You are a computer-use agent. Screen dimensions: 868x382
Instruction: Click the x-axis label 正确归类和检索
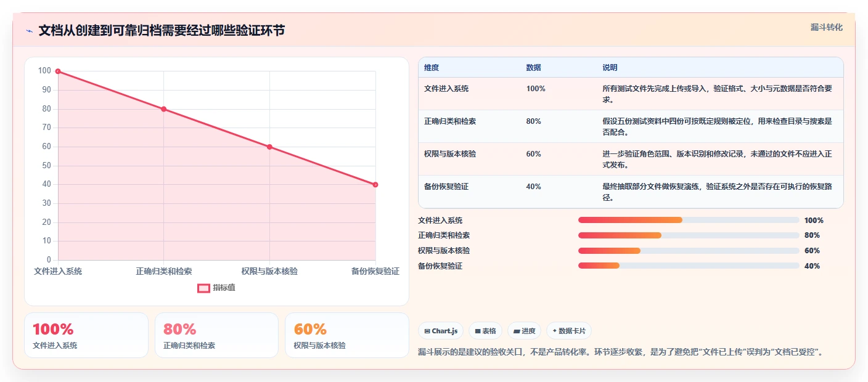pos(164,271)
